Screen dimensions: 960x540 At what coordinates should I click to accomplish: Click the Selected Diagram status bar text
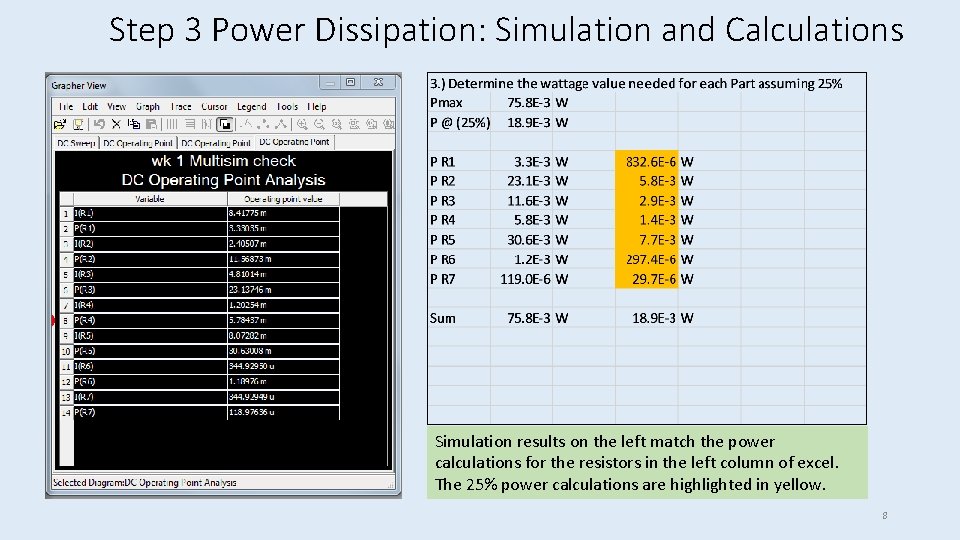[x=144, y=482]
